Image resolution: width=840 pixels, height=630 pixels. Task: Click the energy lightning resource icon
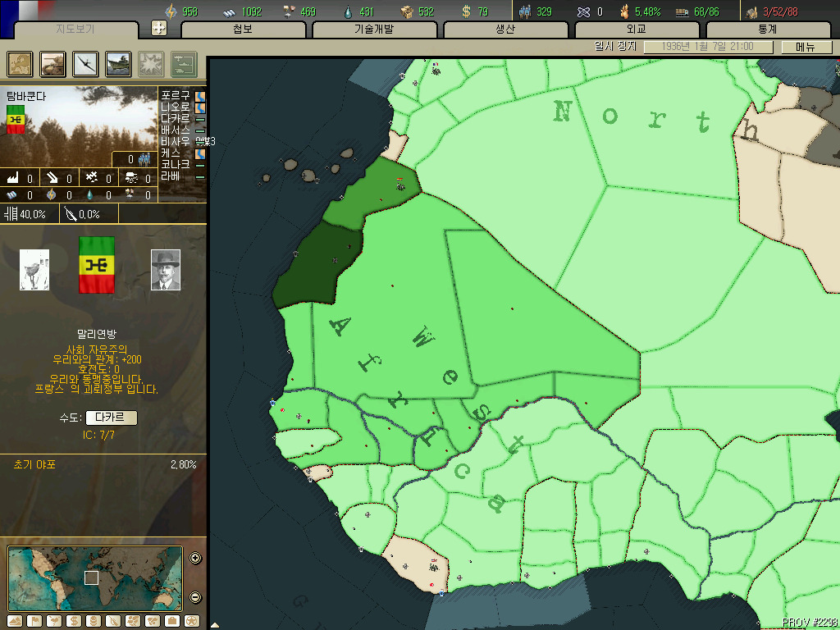click(171, 11)
